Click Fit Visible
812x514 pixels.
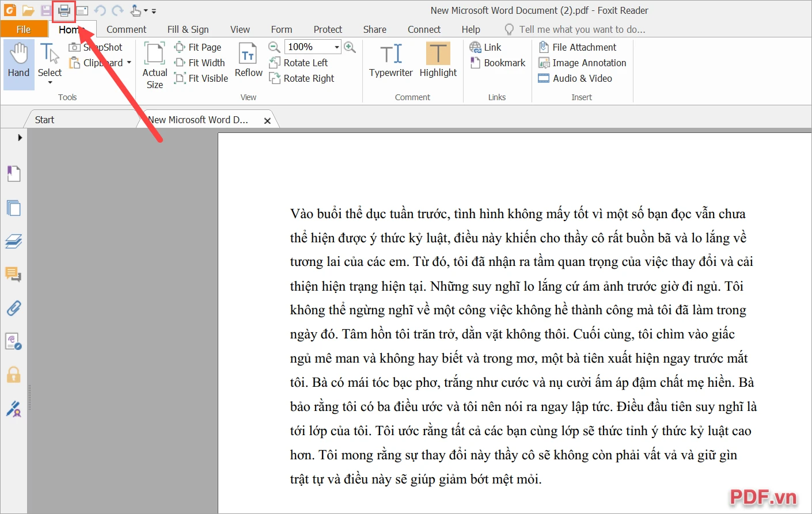[x=201, y=78]
